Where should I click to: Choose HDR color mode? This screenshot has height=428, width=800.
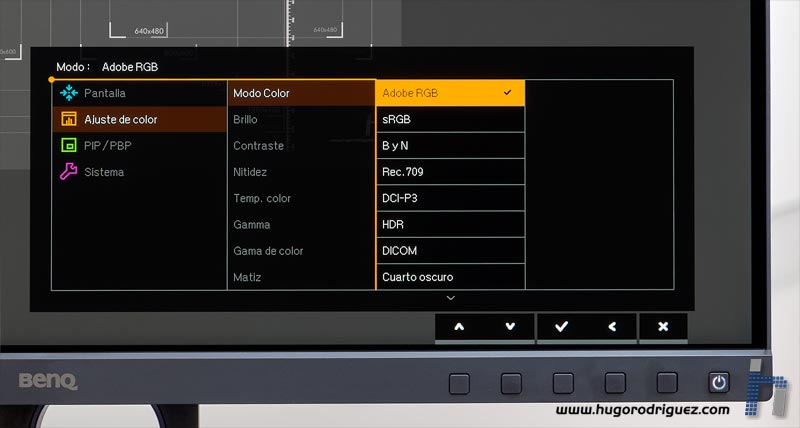pyautogui.click(x=450, y=224)
